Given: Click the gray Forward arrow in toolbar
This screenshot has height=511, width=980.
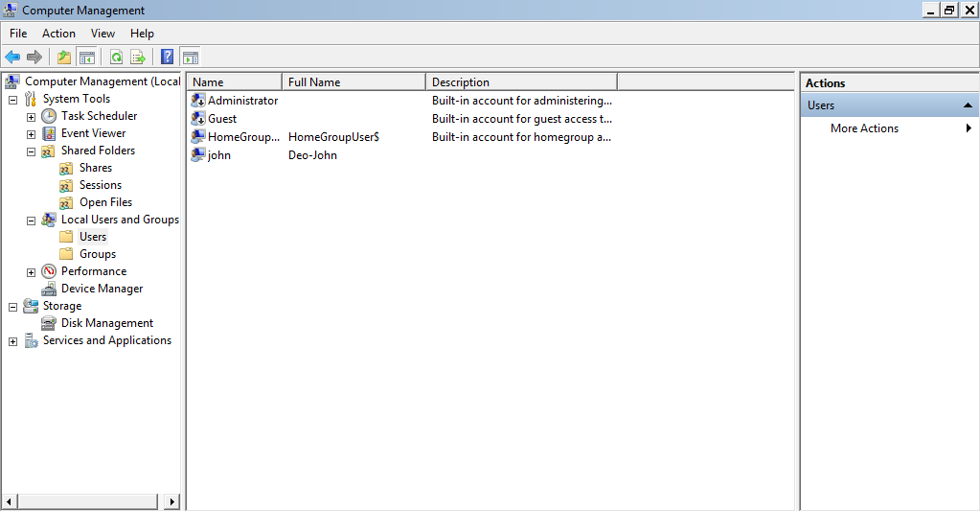Looking at the screenshot, I should point(34,58).
